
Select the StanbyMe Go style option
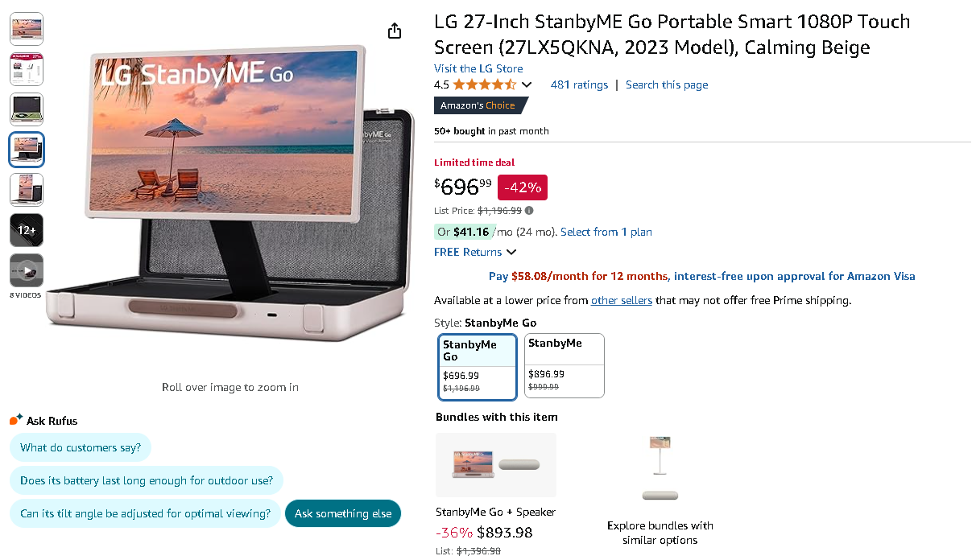pyautogui.click(x=477, y=366)
